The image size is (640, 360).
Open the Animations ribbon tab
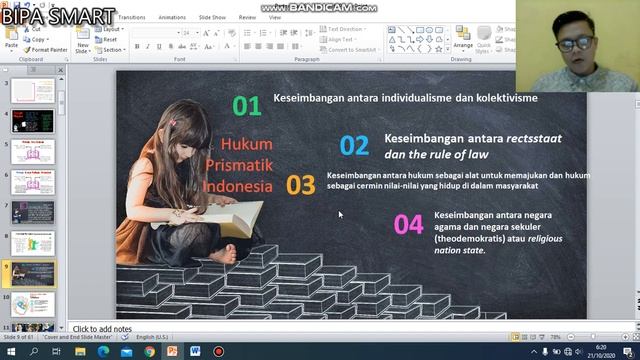point(172,18)
